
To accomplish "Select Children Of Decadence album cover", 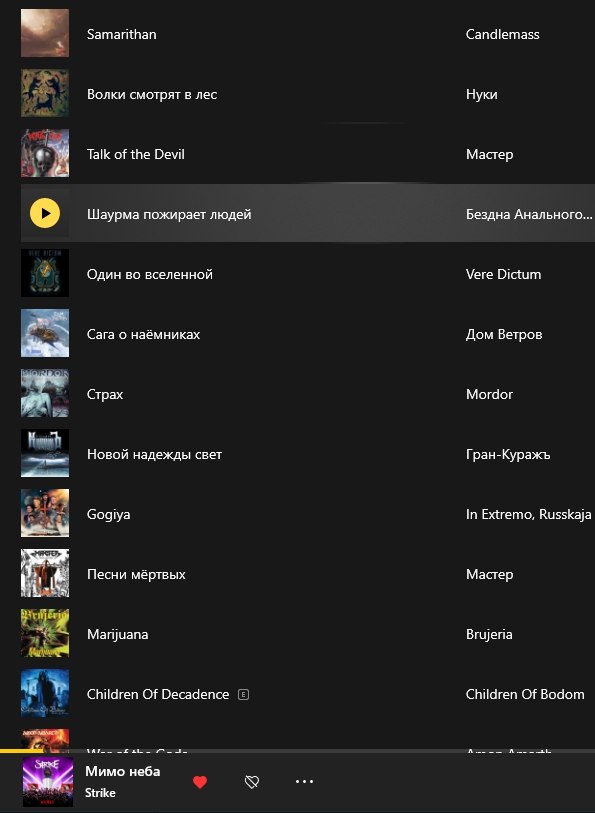I will click(45, 693).
